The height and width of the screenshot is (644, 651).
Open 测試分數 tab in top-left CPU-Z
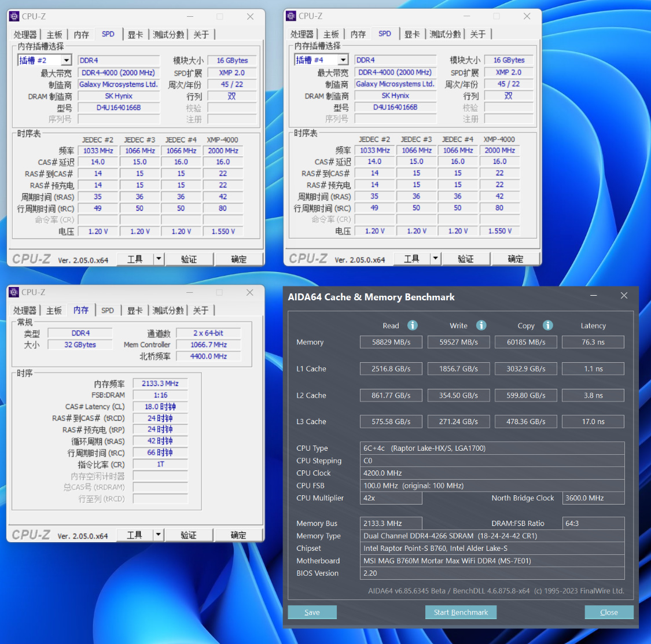[168, 35]
